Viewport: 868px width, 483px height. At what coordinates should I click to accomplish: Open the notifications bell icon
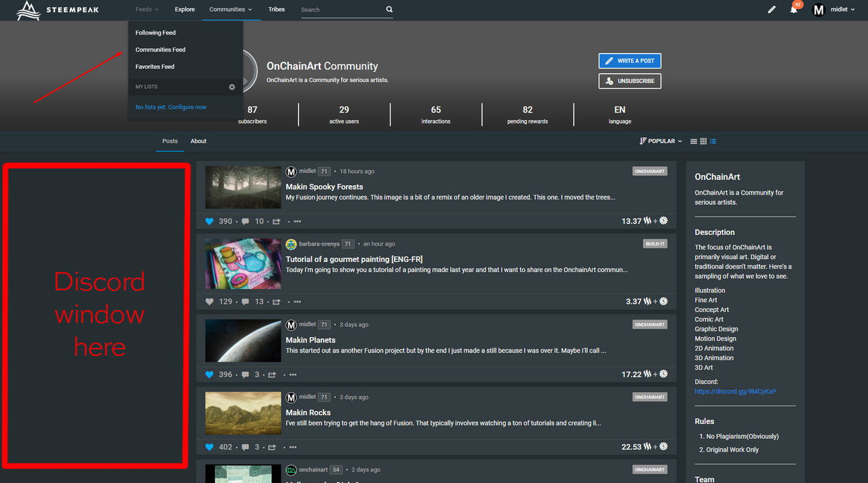click(793, 10)
